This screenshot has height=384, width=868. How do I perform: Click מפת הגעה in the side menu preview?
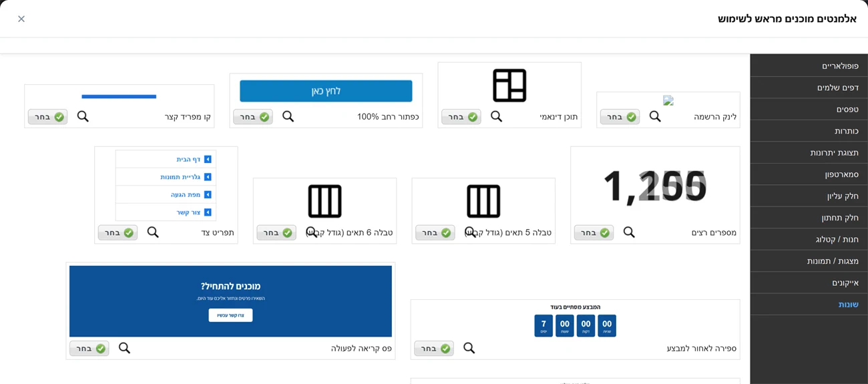click(x=166, y=194)
